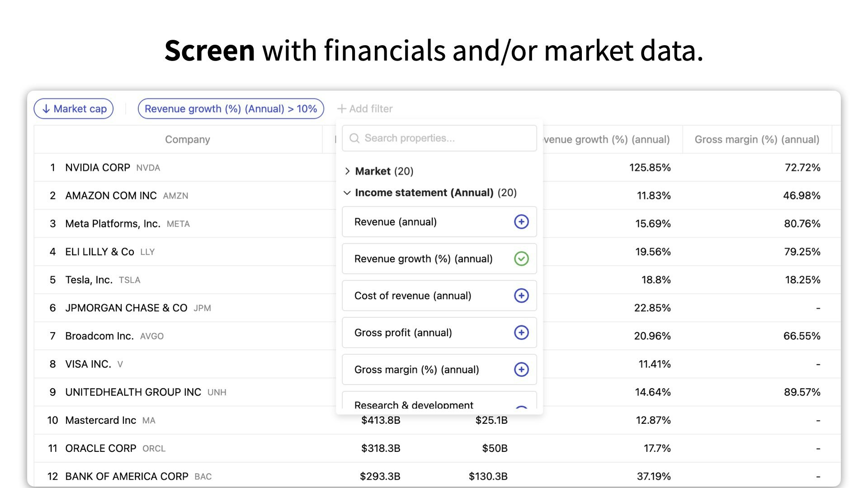Focus the Search properties field
The image size is (868, 488).
pos(439,138)
